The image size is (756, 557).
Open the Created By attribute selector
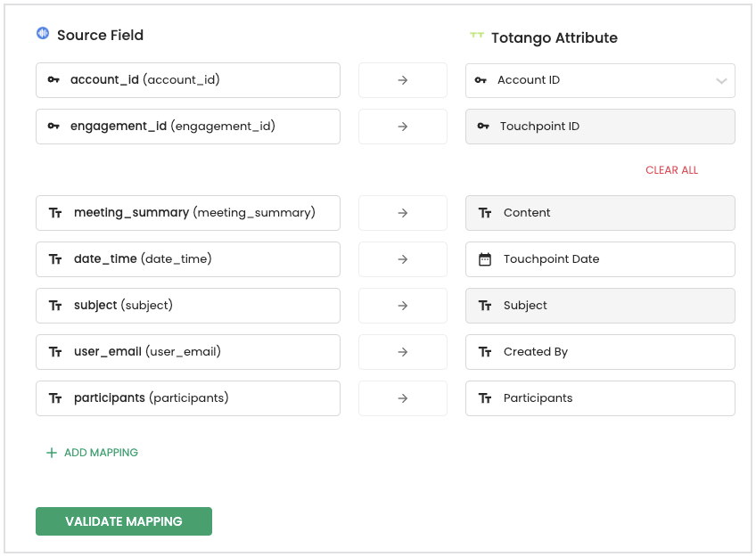click(600, 352)
